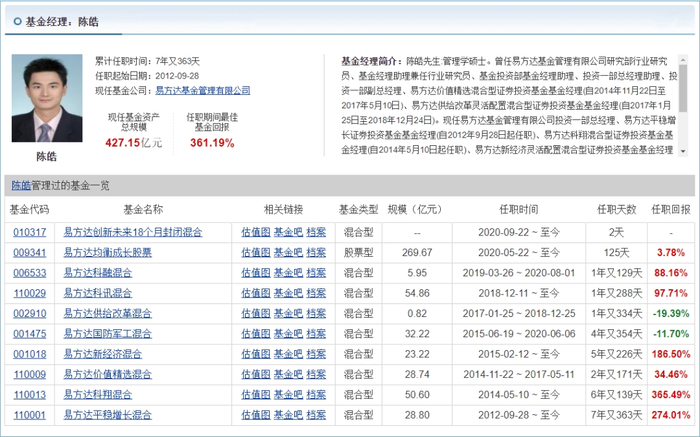Open 易方达国防军工混合 fund page

(108, 334)
